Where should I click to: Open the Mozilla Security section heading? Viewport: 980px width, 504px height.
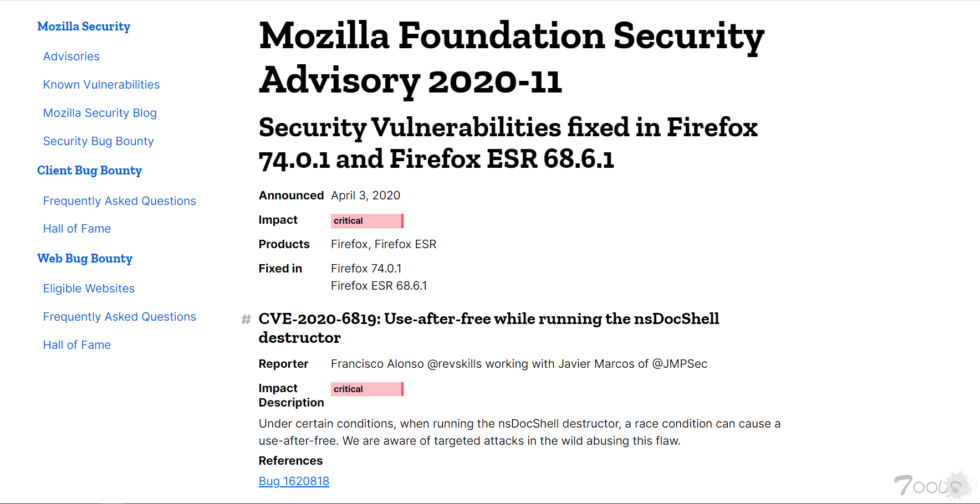pos(84,26)
